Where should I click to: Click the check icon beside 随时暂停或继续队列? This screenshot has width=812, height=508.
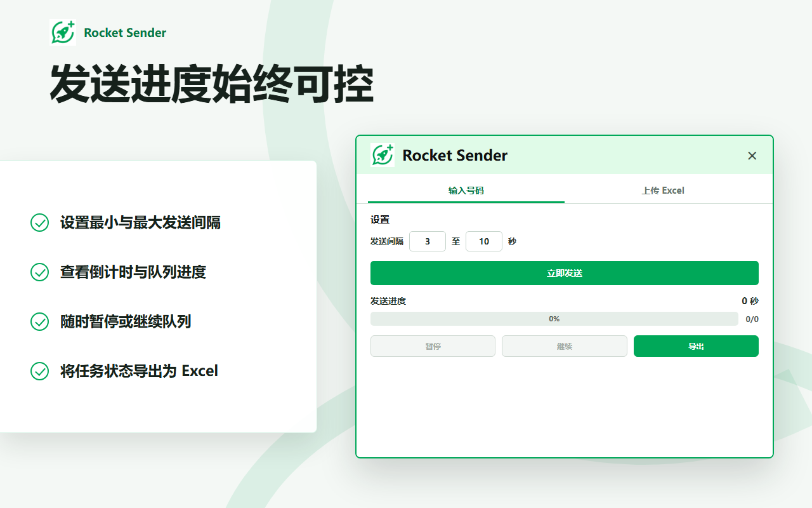pyautogui.click(x=40, y=321)
